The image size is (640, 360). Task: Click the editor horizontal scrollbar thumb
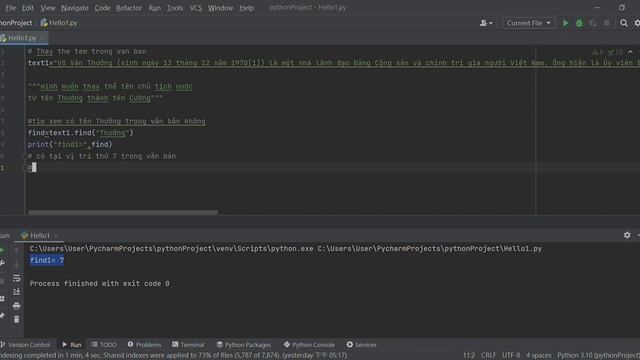[x=122, y=212]
